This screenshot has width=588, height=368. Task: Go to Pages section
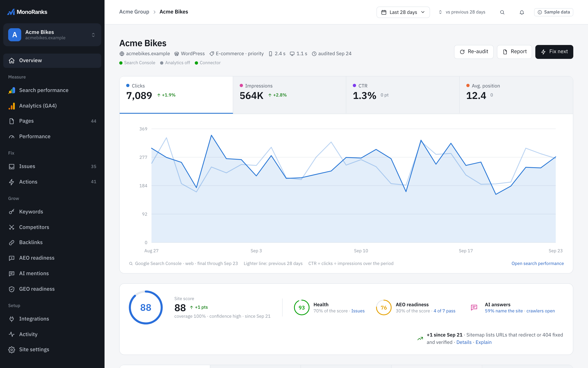point(52,121)
